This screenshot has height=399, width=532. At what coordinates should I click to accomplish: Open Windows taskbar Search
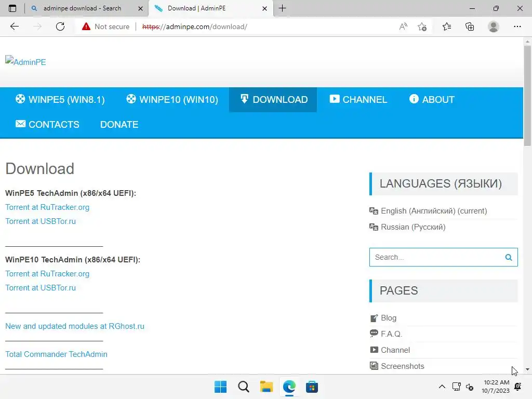244,387
